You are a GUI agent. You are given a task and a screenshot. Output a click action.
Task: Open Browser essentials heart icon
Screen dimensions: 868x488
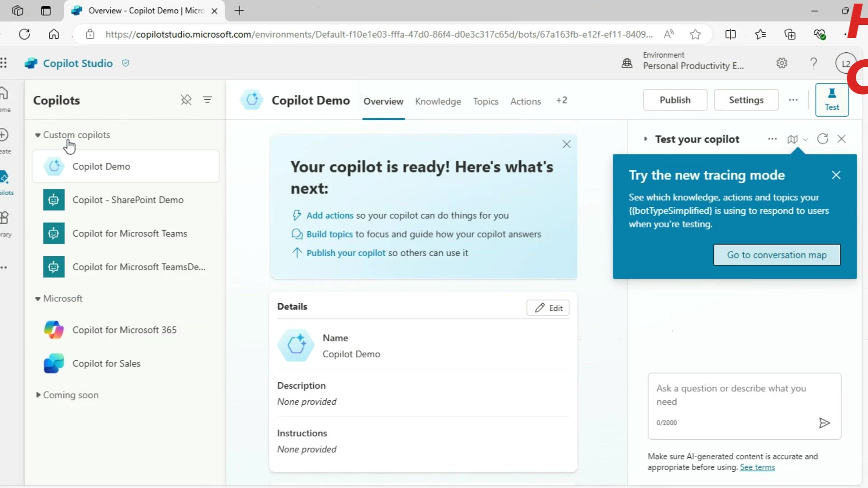[x=820, y=34]
